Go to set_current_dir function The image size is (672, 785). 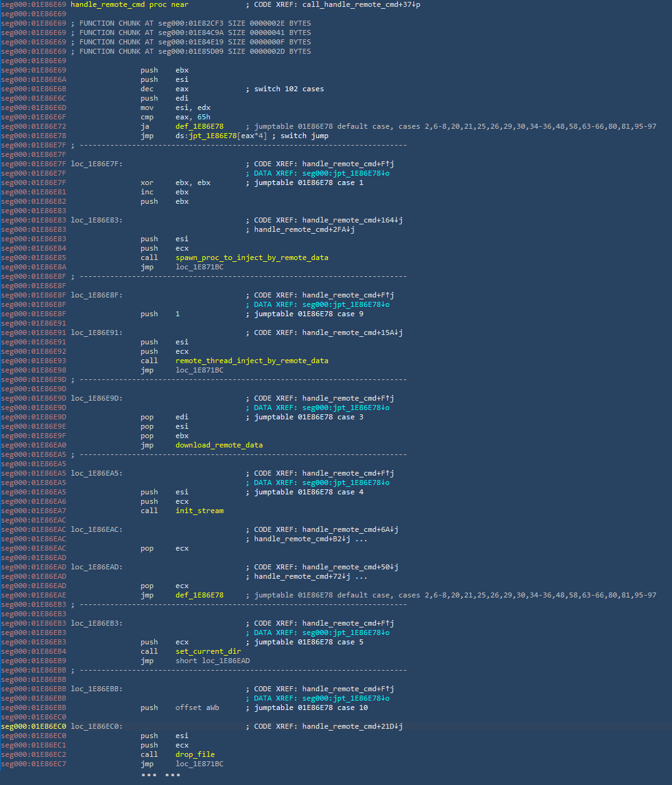click(208, 651)
